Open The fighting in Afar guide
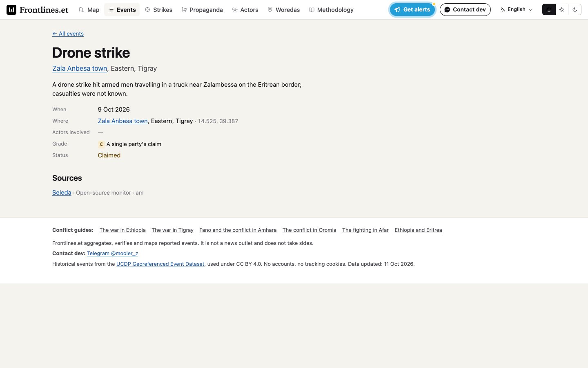The image size is (588, 368). click(x=365, y=230)
